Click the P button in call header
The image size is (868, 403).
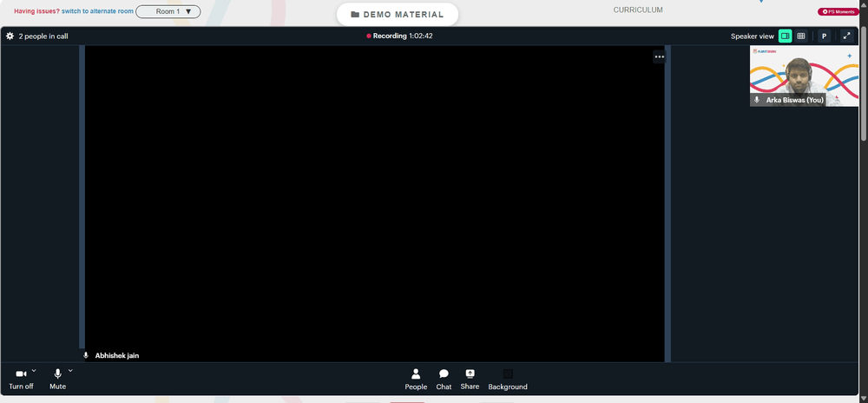click(x=824, y=36)
